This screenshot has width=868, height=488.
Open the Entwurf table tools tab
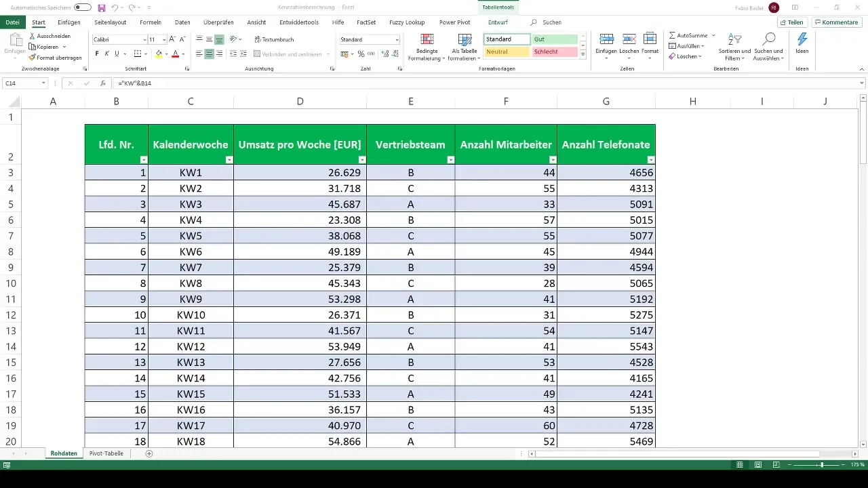pyautogui.click(x=498, y=22)
